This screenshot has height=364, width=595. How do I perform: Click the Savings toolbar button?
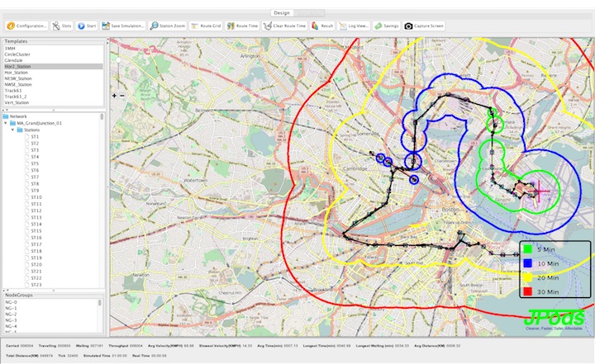tap(387, 26)
